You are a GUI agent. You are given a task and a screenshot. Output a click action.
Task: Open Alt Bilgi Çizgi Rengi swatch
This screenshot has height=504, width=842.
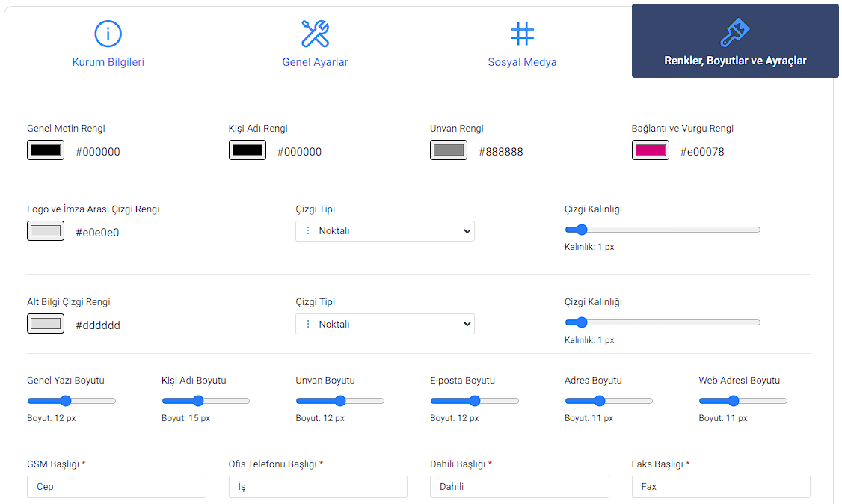click(46, 324)
